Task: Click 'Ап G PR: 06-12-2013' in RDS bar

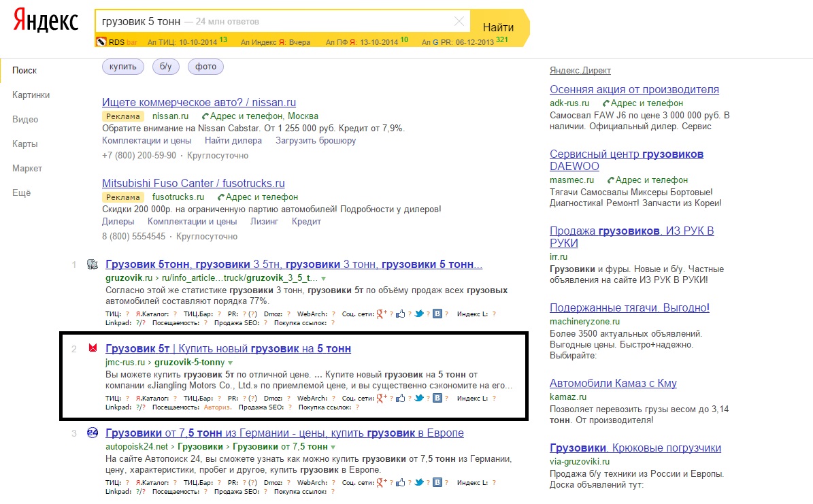Action: point(458,42)
